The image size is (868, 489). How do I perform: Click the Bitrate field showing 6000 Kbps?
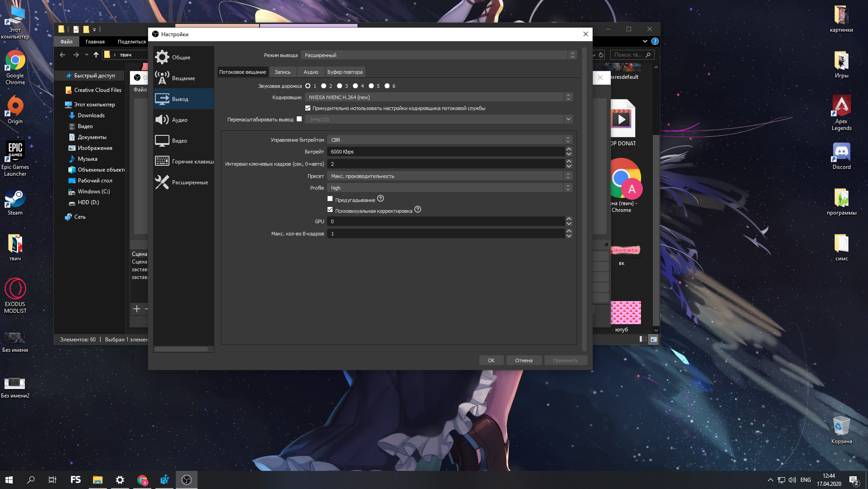446,152
